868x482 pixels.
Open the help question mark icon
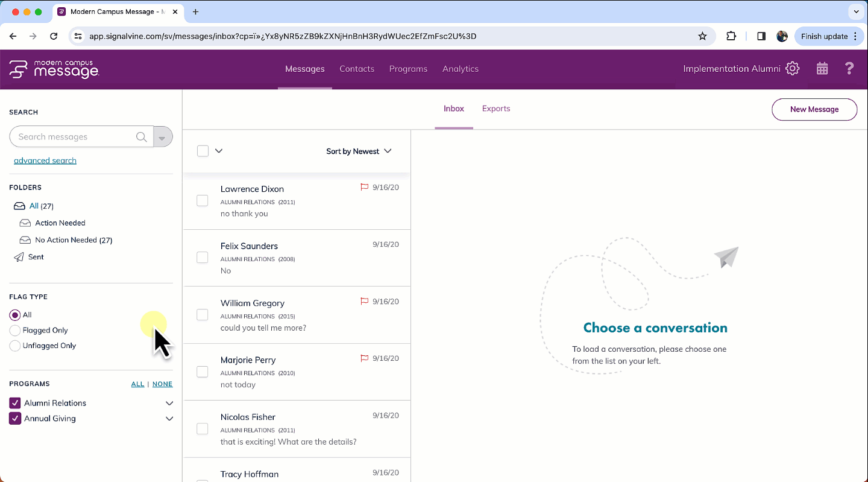tap(849, 68)
